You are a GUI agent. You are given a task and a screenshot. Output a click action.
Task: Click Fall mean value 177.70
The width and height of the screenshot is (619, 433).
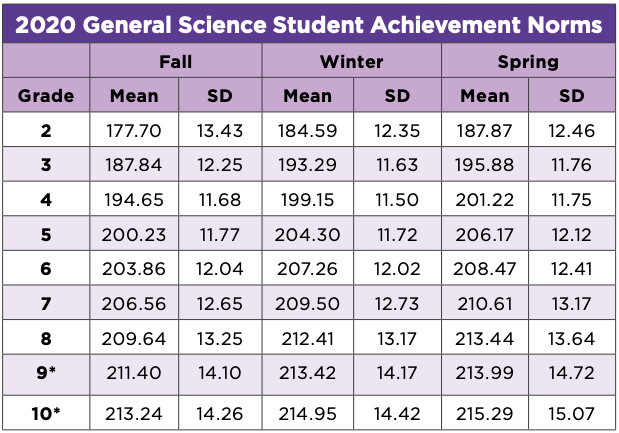point(134,130)
